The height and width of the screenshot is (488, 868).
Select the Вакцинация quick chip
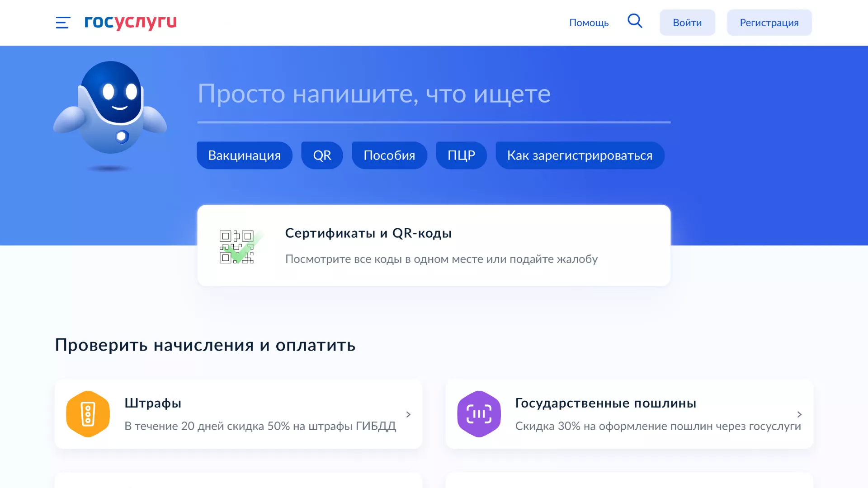tap(244, 155)
